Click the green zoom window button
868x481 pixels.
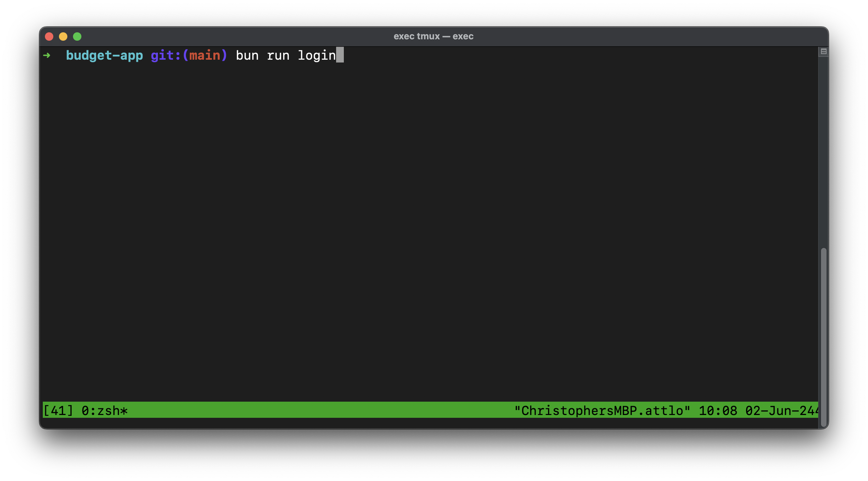click(77, 37)
